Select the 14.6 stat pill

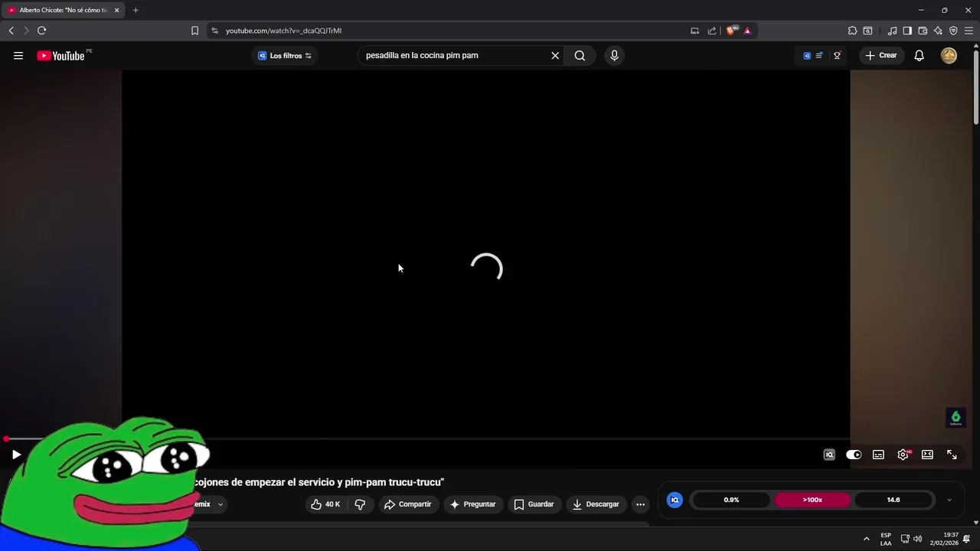coord(893,500)
